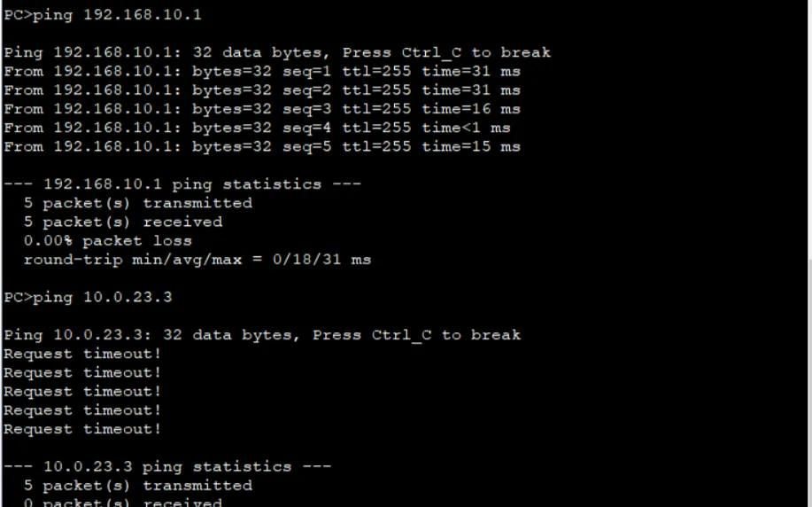Click the seq=1 reply line
This screenshot has height=507, width=812.
pyautogui.click(x=262, y=71)
